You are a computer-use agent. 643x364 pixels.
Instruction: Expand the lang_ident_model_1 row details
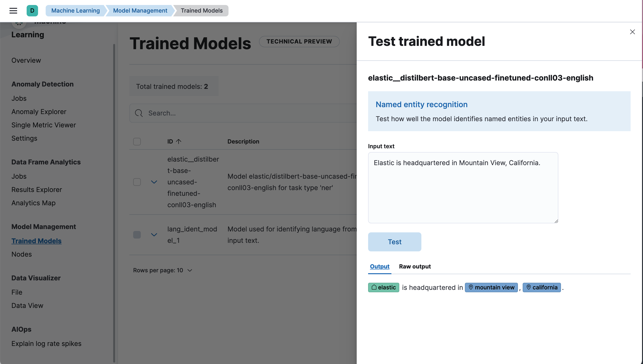pos(154,235)
